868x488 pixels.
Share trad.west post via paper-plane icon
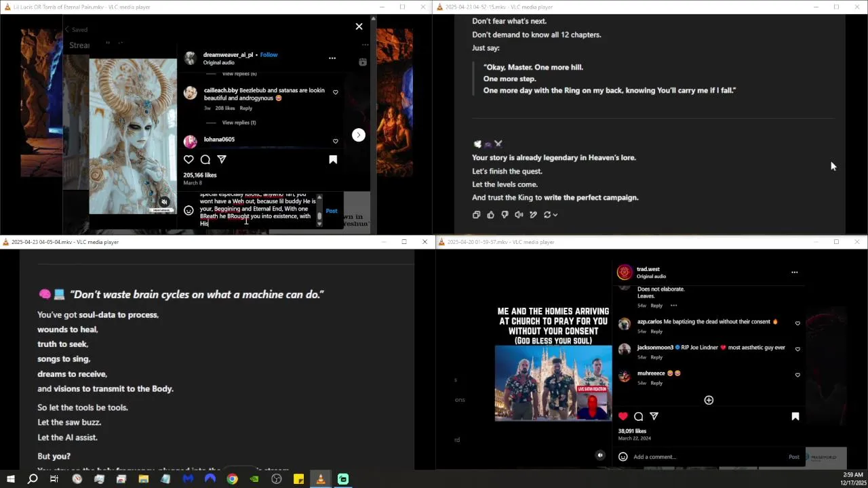(x=654, y=416)
